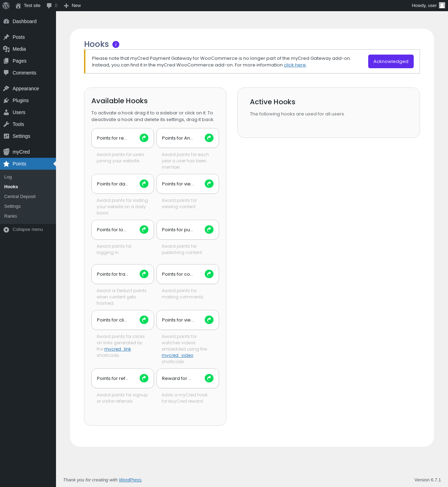Open Tools menu item
The image size is (448, 487).
[28, 124]
